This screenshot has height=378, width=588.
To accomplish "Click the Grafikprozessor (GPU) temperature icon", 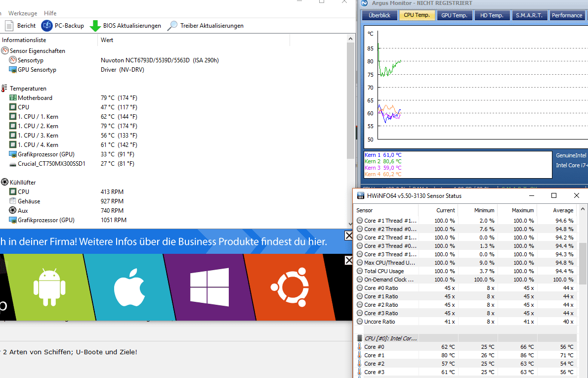I will [13, 154].
